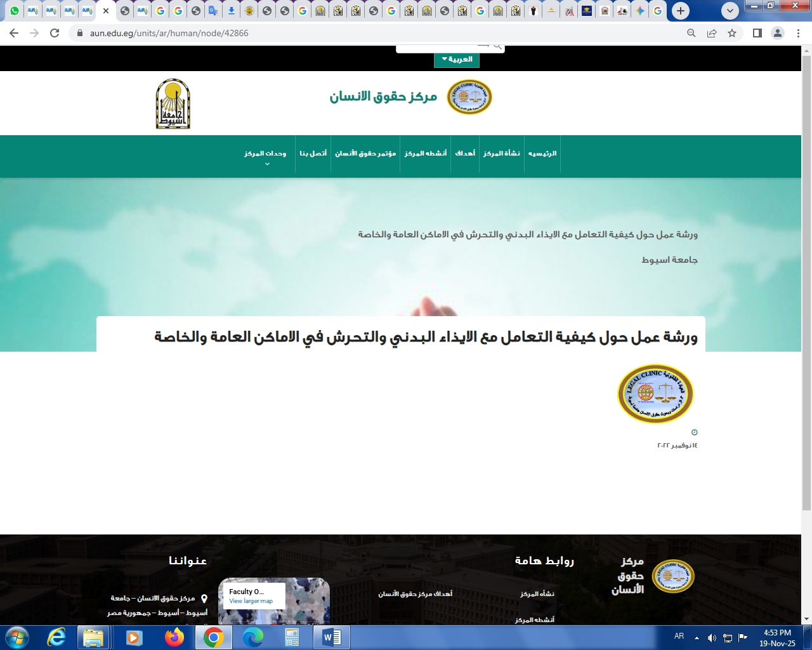Open أهداف مركز حقوق الأنسان footer link

(415, 594)
